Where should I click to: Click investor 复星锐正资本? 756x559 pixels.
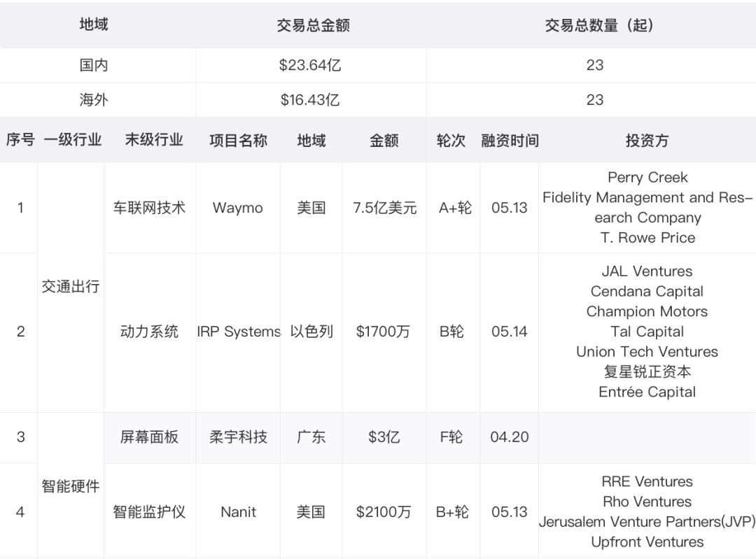tap(647, 372)
